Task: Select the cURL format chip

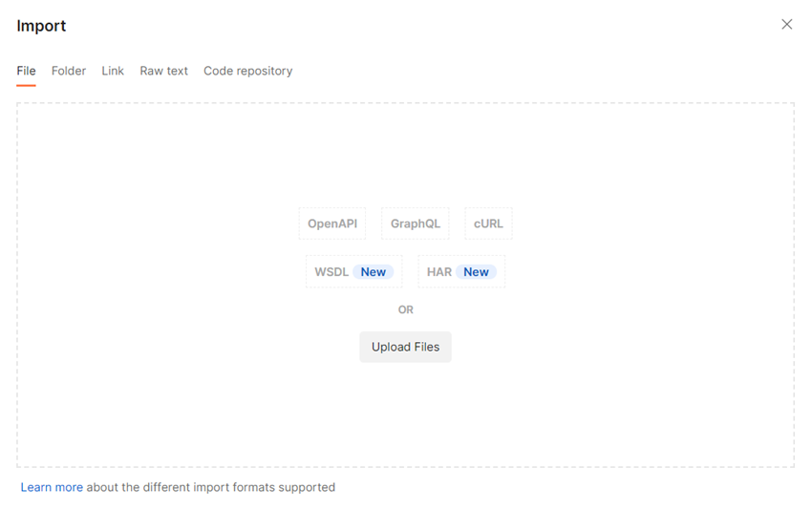Action: click(x=488, y=223)
